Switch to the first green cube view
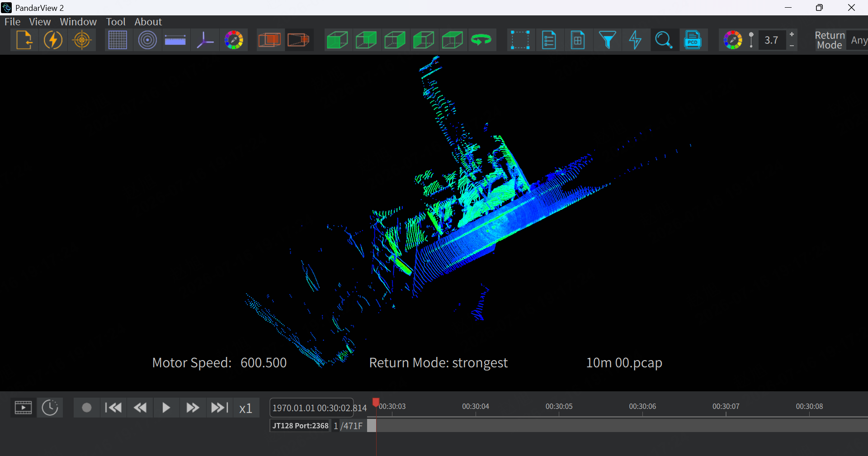 coord(337,40)
